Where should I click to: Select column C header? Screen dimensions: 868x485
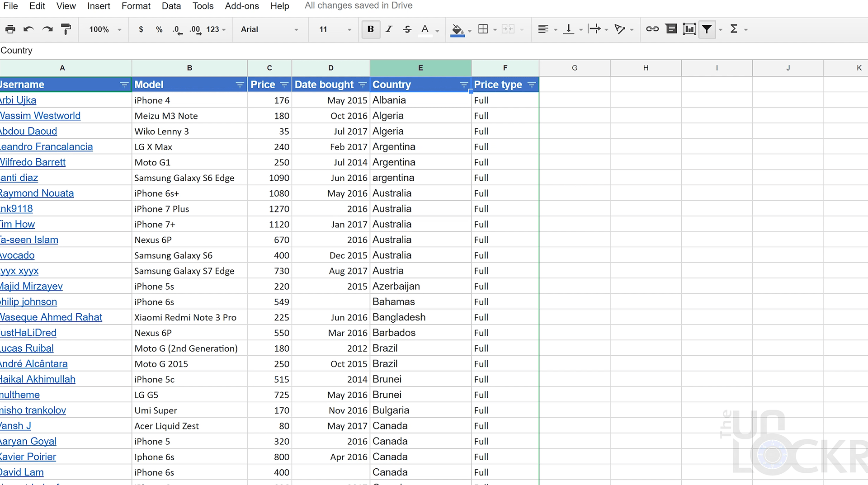click(269, 68)
